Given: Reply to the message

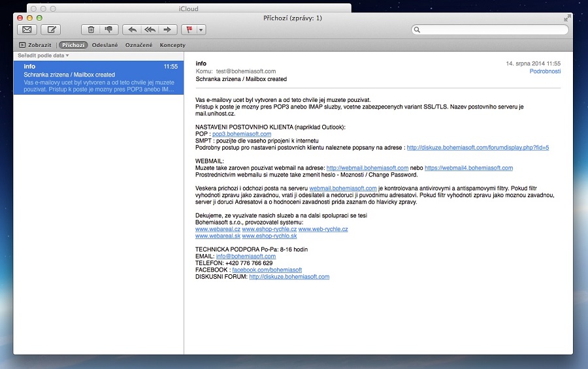Looking at the screenshot, I should (x=132, y=29).
